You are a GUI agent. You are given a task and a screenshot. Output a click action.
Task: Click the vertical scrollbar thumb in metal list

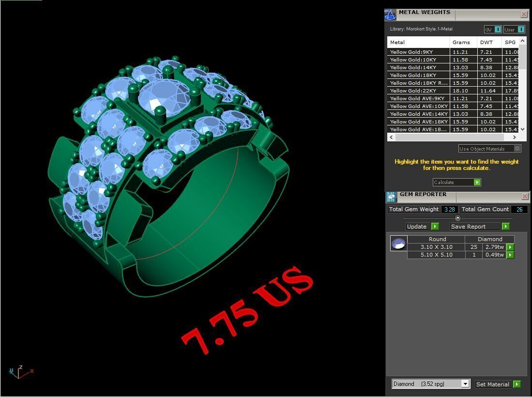tap(523, 57)
